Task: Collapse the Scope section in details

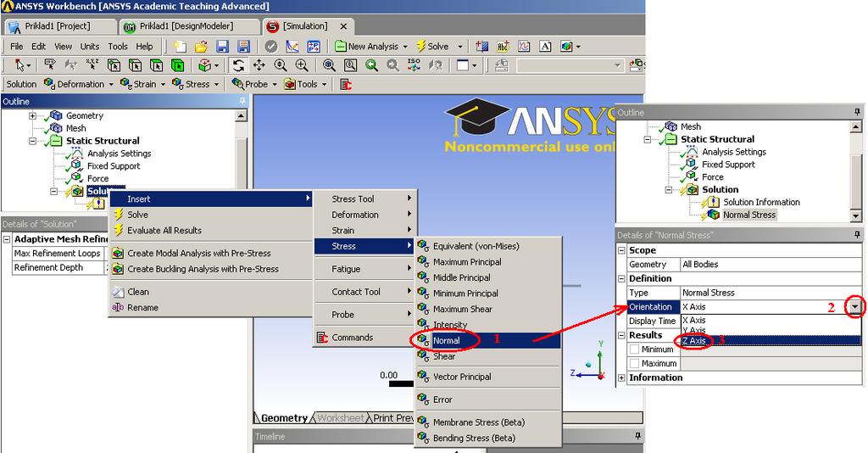Action: click(x=621, y=250)
